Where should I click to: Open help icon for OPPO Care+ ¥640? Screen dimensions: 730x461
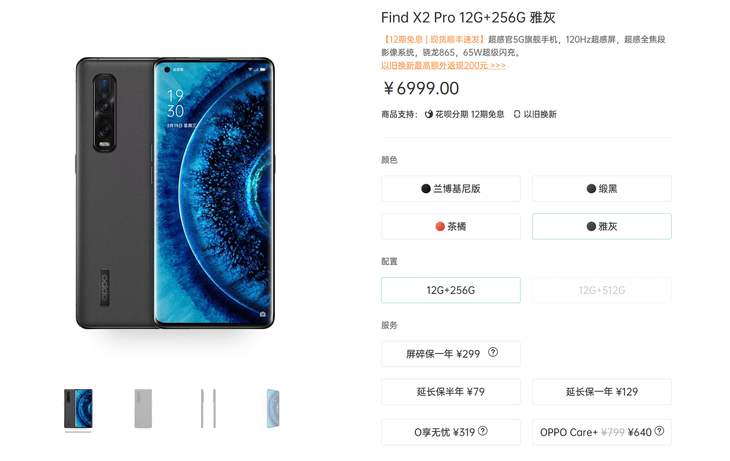click(x=659, y=431)
